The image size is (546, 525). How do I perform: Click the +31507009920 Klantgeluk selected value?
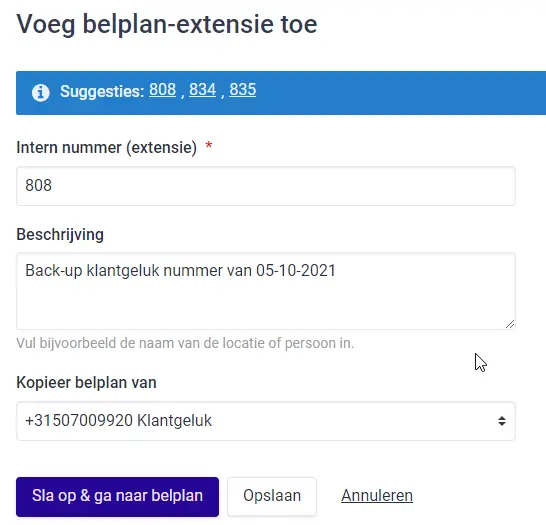click(x=118, y=421)
